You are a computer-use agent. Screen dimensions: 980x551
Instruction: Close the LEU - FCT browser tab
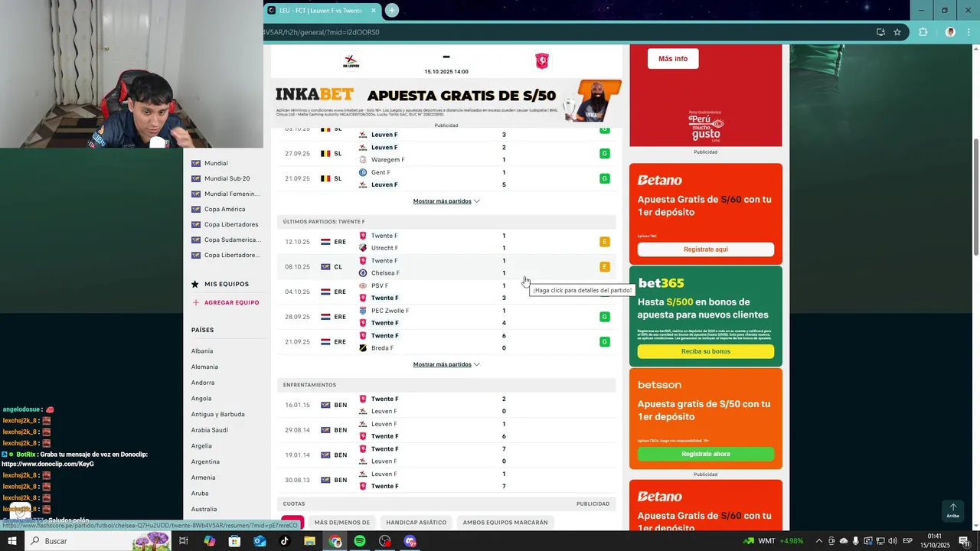[x=374, y=10]
